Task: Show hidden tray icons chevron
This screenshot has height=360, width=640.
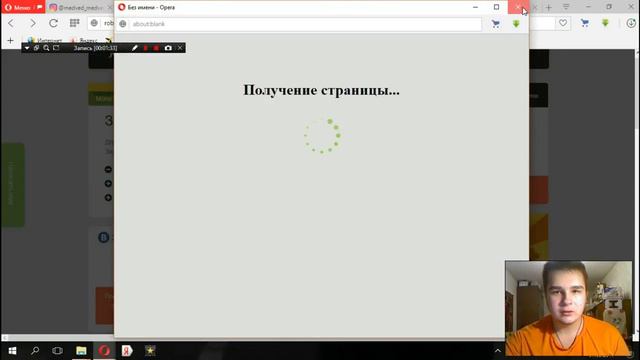Action: (498, 351)
